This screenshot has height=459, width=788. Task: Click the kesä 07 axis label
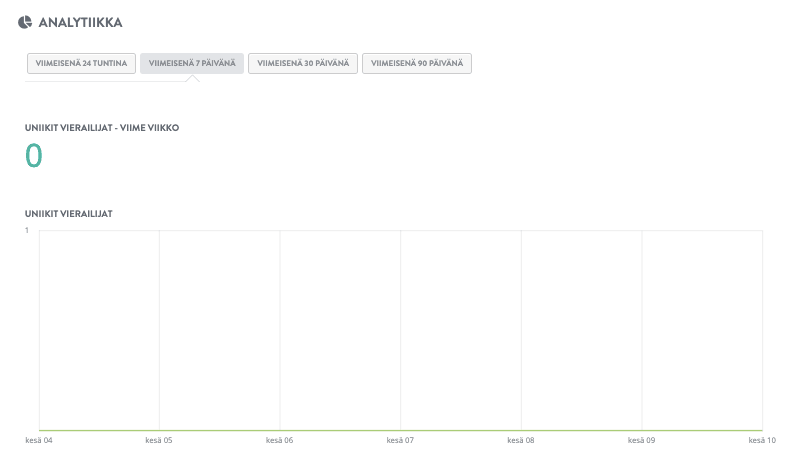400,440
